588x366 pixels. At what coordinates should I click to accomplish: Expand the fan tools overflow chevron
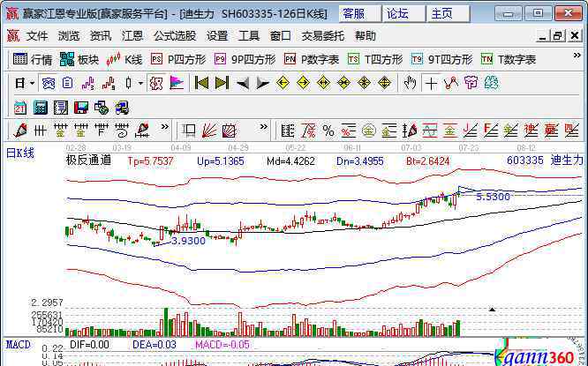[x=264, y=127]
